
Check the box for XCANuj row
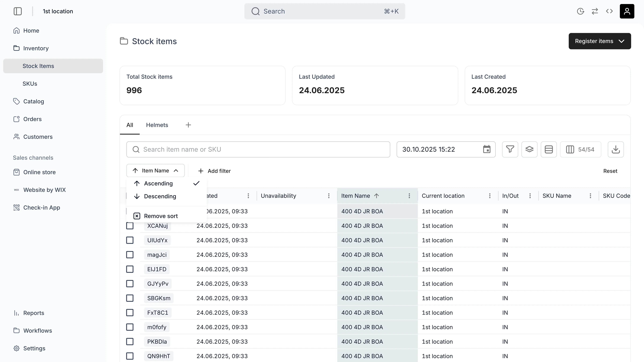130,226
